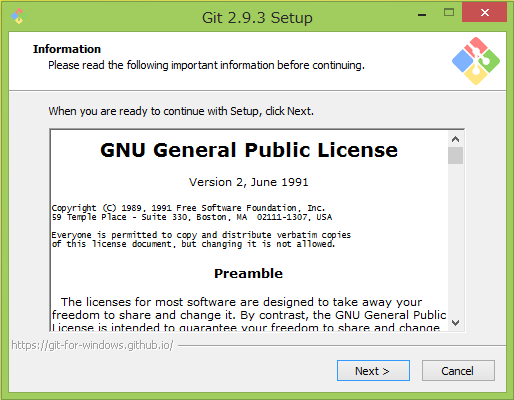Click the license scrollbar thumb
This screenshot has height=400, width=514.
[455, 156]
